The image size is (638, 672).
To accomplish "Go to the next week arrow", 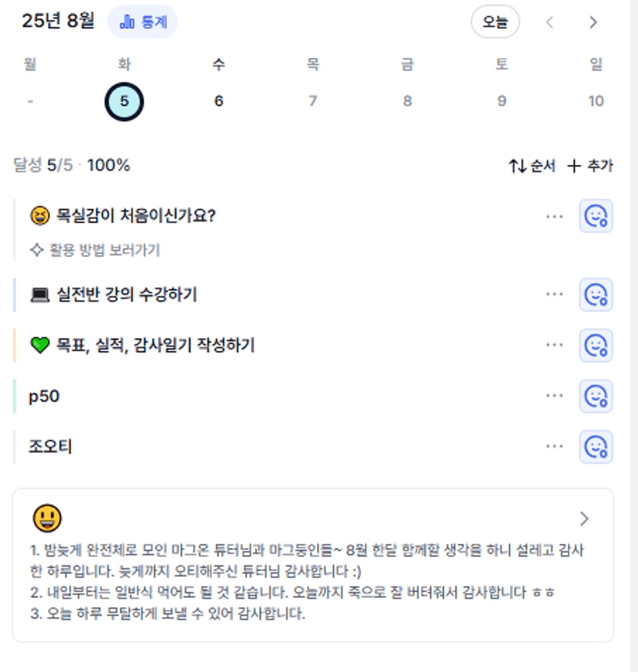I will point(593,22).
